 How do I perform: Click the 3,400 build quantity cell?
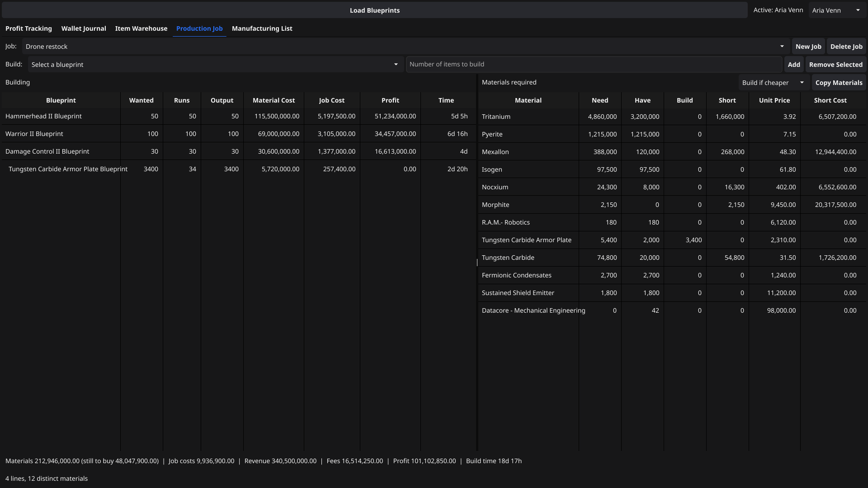[693, 240]
